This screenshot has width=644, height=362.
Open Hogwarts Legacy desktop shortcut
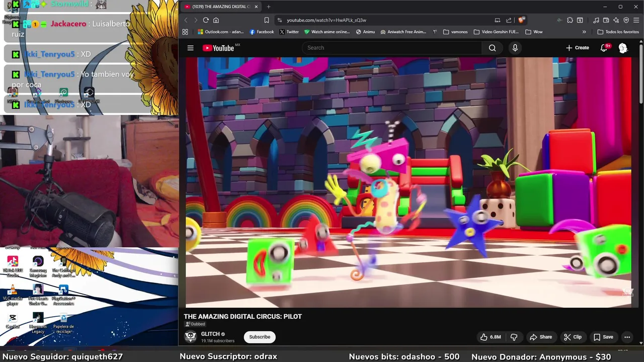tap(38, 323)
